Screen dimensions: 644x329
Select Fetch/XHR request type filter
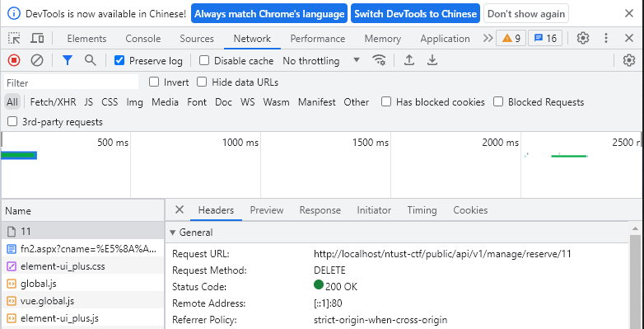[53, 102]
